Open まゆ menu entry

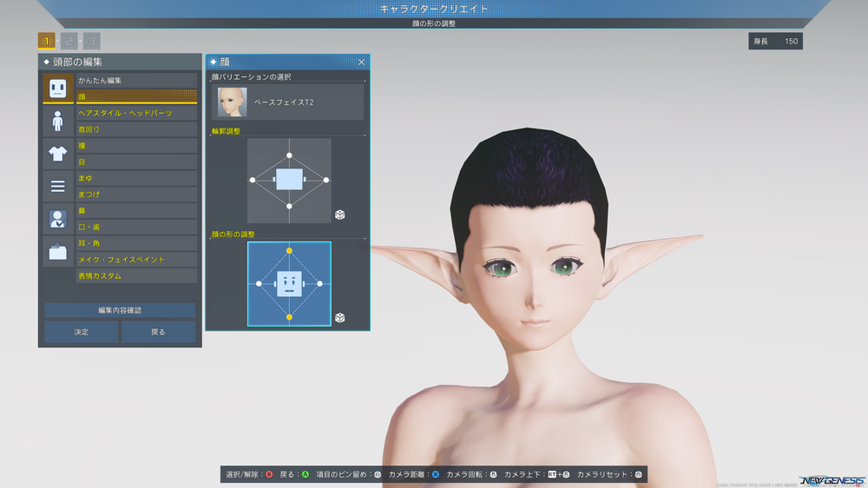[137, 178]
